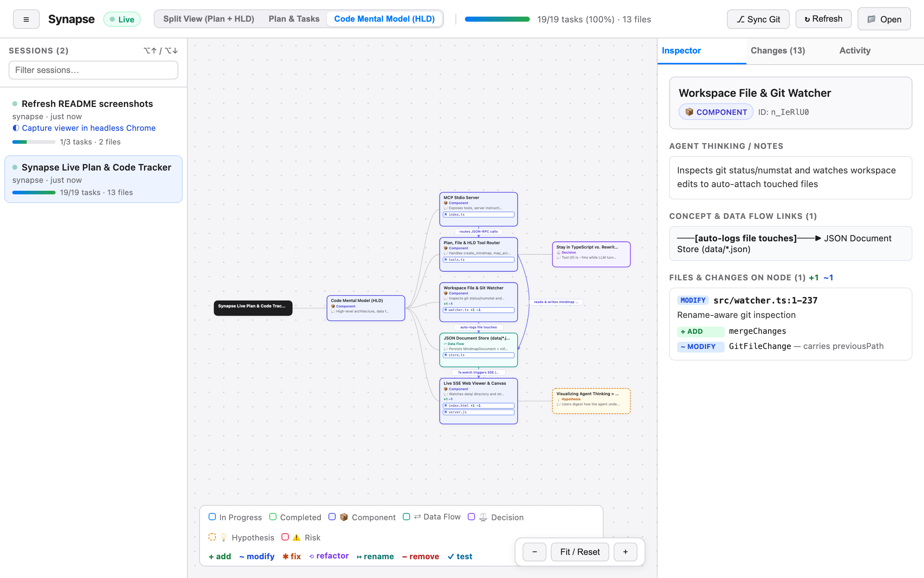Switch to Split View (Plan + HLD)
The width and height of the screenshot is (924, 578).
pyautogui.click(x=209, y=19)
